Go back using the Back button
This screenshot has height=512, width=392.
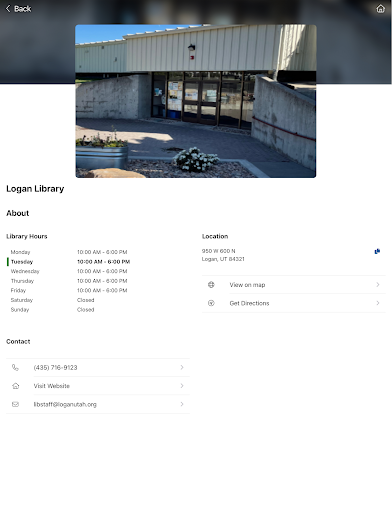tap(19, 9)
